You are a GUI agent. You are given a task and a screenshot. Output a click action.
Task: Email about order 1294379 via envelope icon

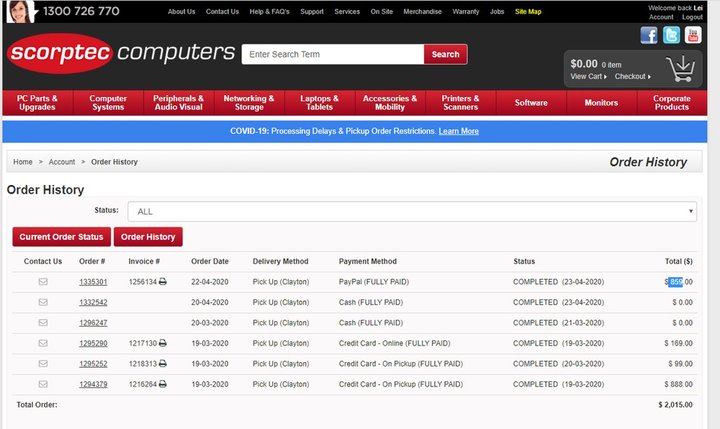pyautogui.click(x=43, y=384)
